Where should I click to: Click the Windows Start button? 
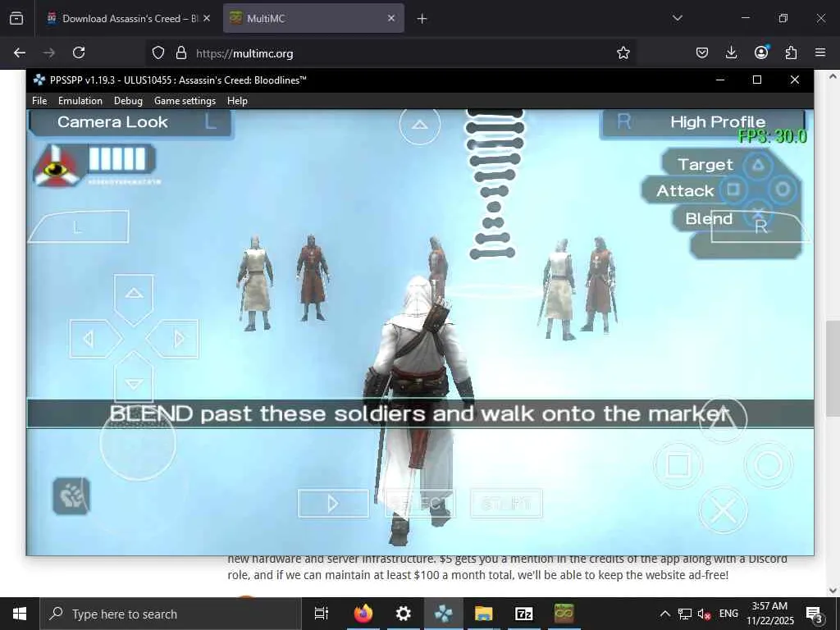[x=20, y=614]
